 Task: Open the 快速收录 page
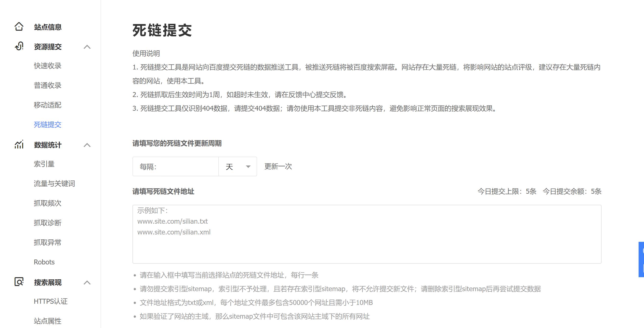[48, 66]
